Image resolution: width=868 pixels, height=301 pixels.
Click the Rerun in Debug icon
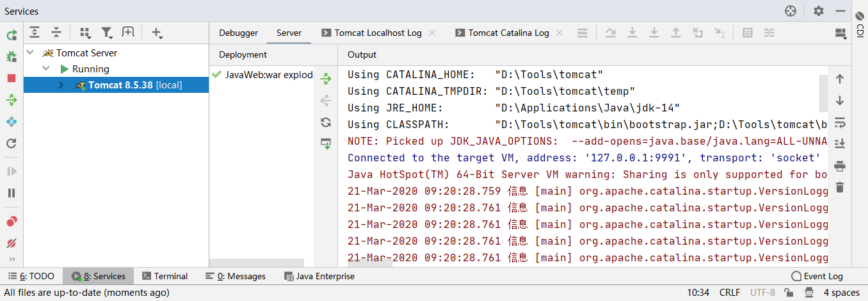[12, 57]
